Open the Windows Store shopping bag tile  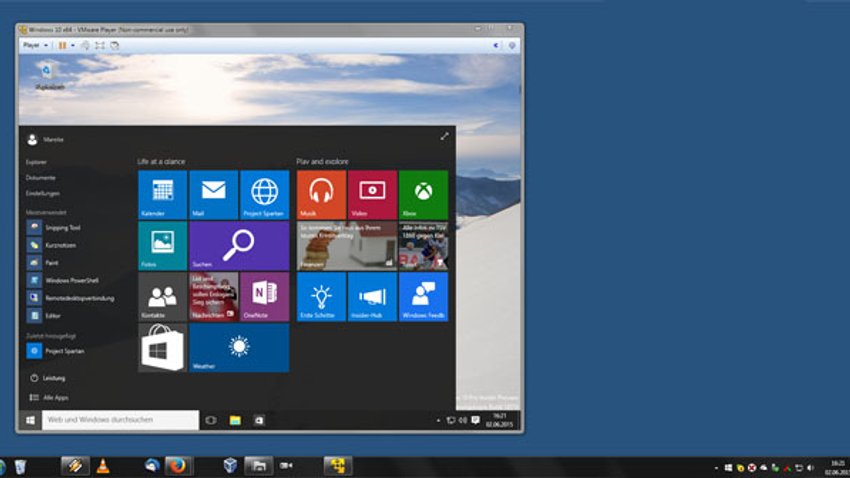click(163, 348)
